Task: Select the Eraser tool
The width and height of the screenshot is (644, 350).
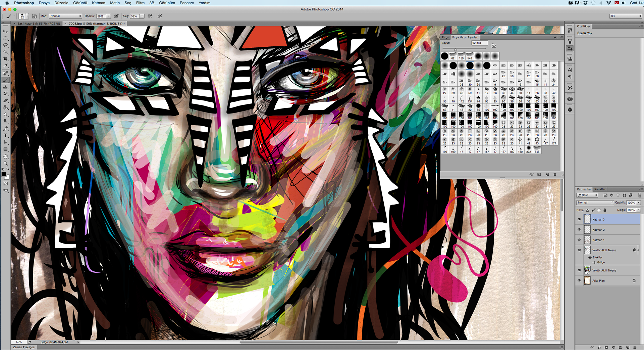Action: pos(5,100)
